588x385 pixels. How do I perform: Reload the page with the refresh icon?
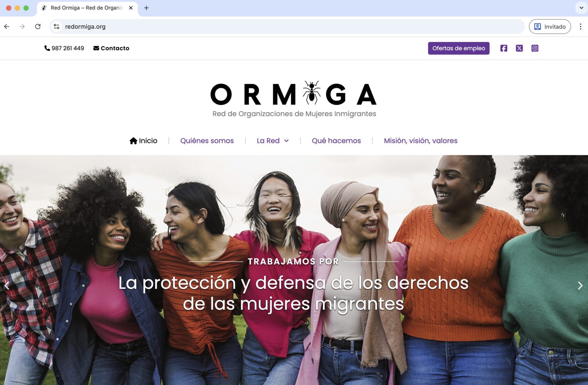[38, 27]
